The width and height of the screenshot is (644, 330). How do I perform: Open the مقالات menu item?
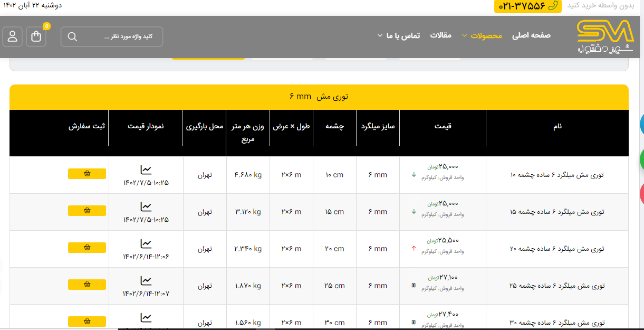(441, 35)
